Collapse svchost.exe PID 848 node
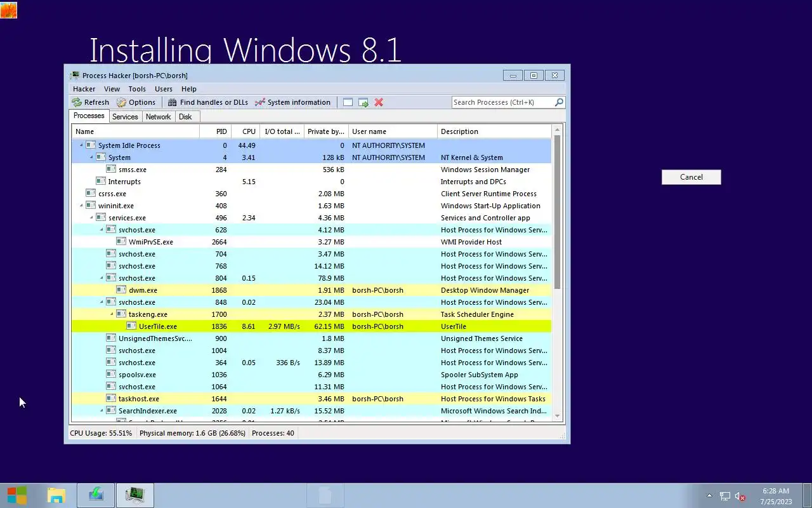The height and width of the screenshot is (508, 812). 101,302
